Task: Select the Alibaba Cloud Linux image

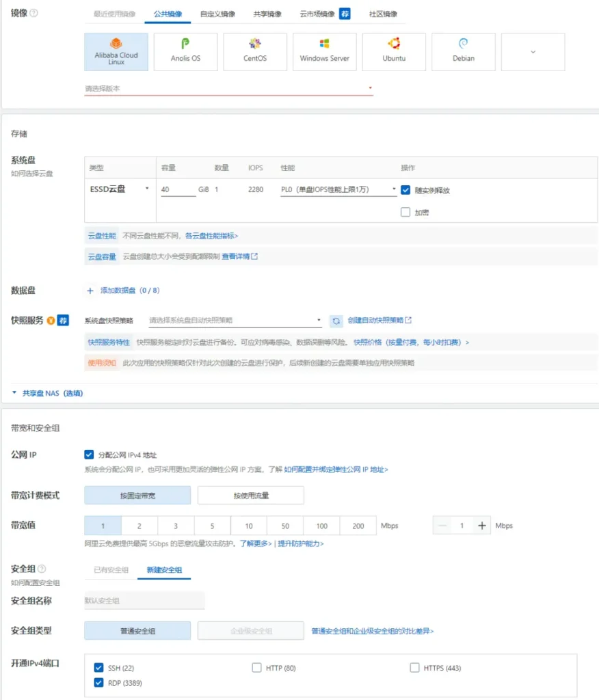Action: 116,52
